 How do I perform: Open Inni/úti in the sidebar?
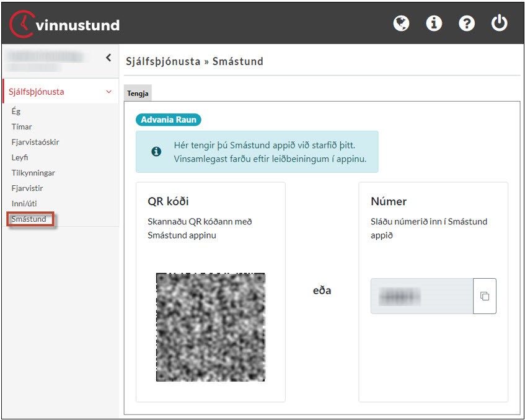[24, 203]
